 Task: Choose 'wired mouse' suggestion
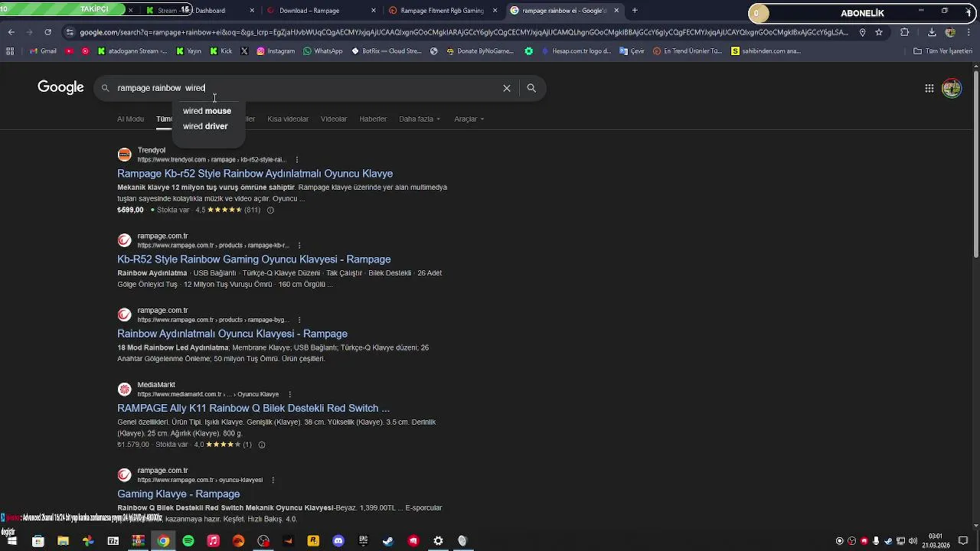click(x=207, y=111)
